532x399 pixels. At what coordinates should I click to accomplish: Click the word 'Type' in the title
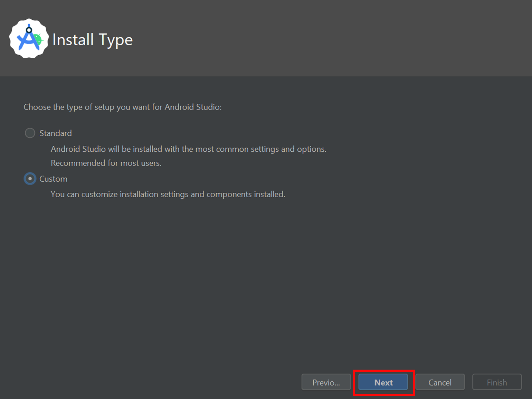[115, 40]
